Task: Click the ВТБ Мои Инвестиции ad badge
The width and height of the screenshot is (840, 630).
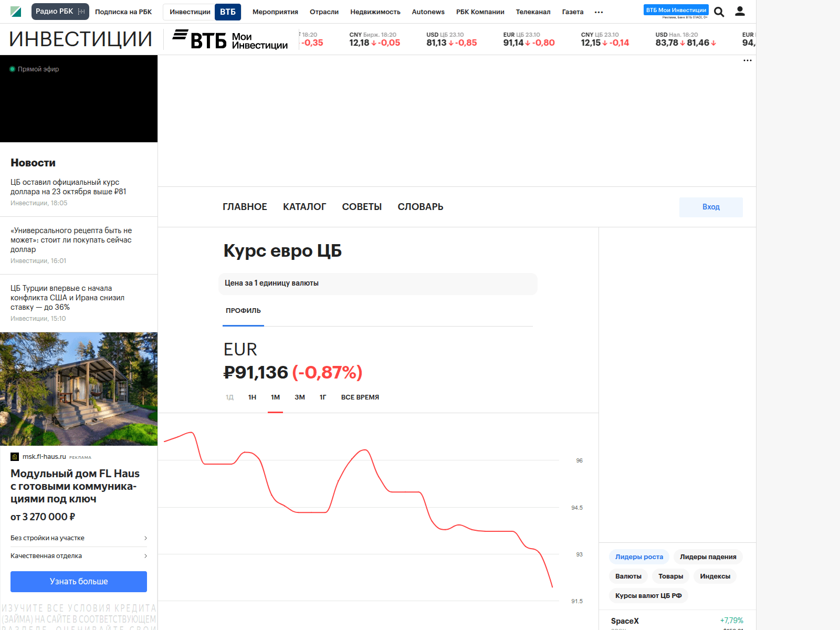Action: click(x=676, y=10)
